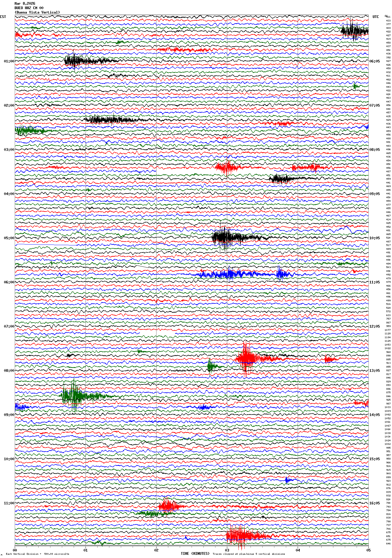392x558 pixels.
Task: Click the Buena Vista Vertical subtitle
Action: (x=37, y=12)
